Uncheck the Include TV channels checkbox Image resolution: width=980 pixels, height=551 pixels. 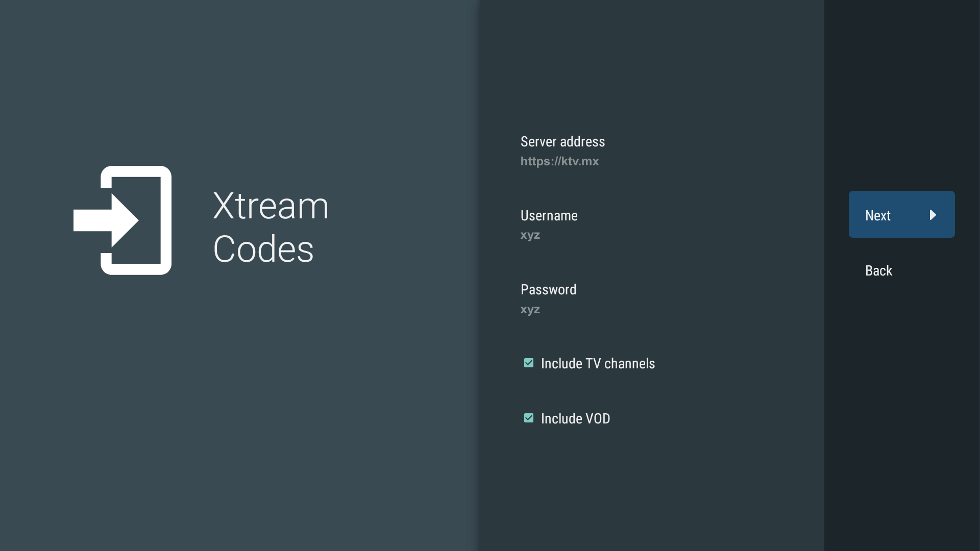tap(529, 363)
